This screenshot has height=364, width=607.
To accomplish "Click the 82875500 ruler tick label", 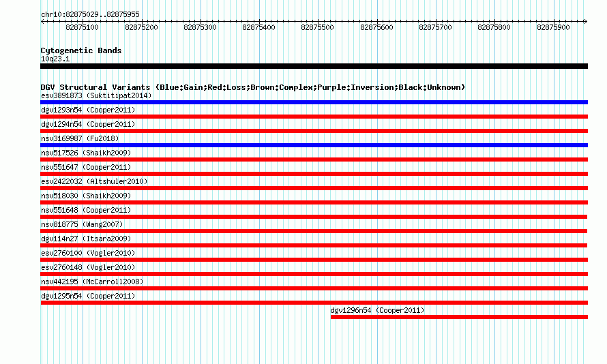I will coord(317,27).
